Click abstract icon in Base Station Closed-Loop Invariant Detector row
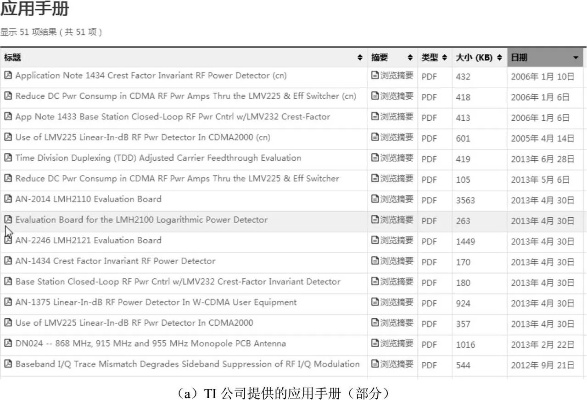Image resolution: width=587 pixels, height=400 pixels. [x=375, y=281]
